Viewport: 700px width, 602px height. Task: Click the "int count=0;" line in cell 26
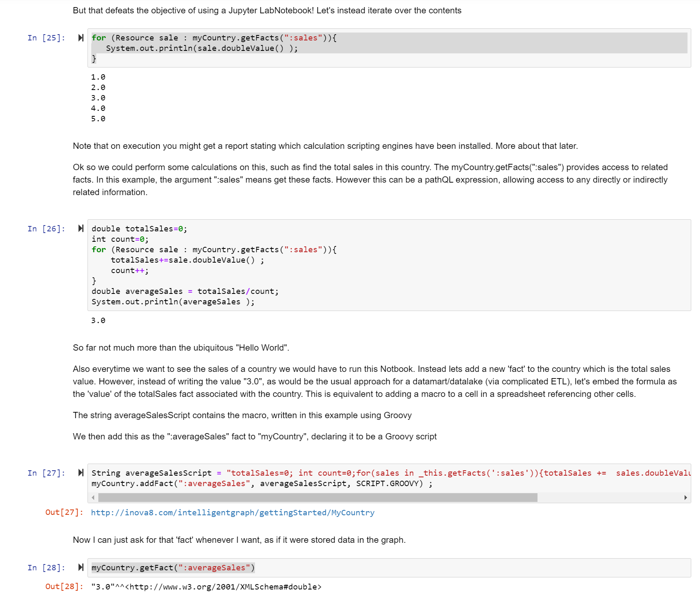120,239
